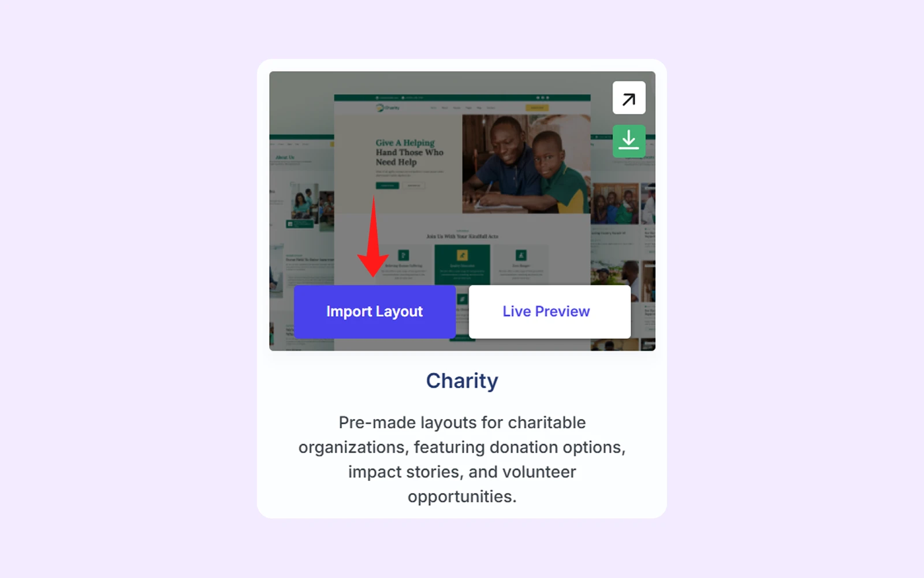Screen dimensions: 924x578
Task: Click the third service icon card in the preview
Action: point(521,264)
